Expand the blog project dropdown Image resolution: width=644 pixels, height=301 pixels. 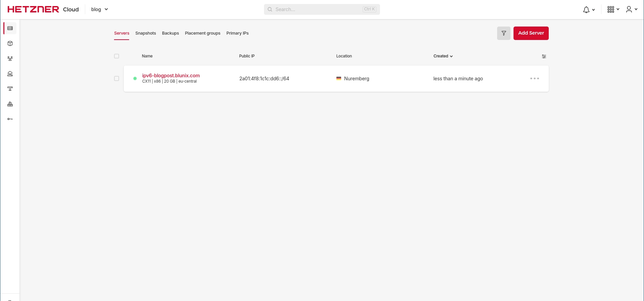(x=99, y=9)
